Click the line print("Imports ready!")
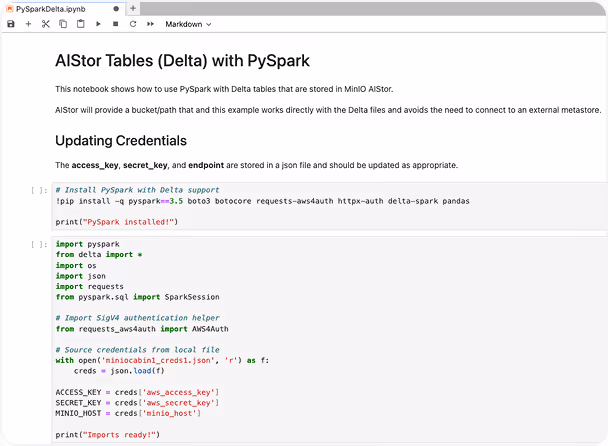 coord(108,435)
